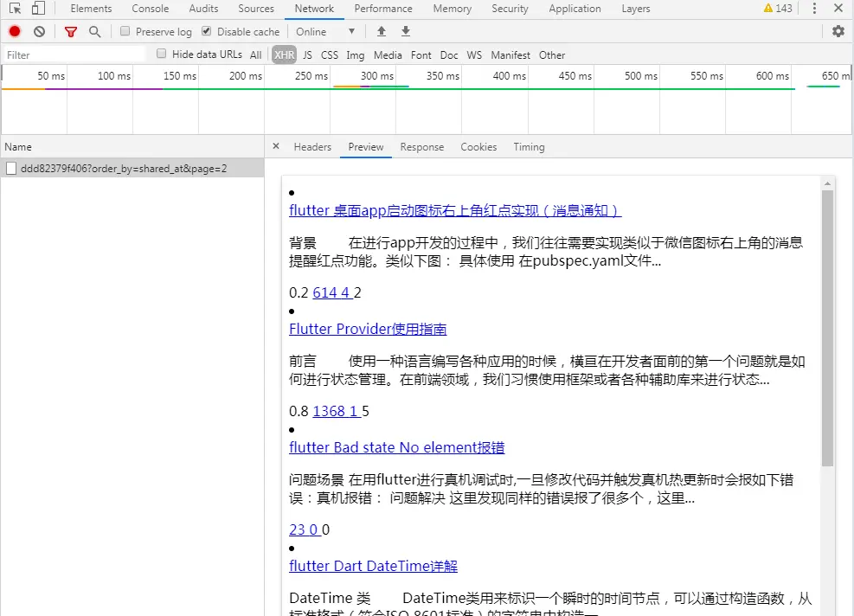Viewport: 854px width, 616px height.
Task: Filter requests by Img type
Action: coord(355,55)
